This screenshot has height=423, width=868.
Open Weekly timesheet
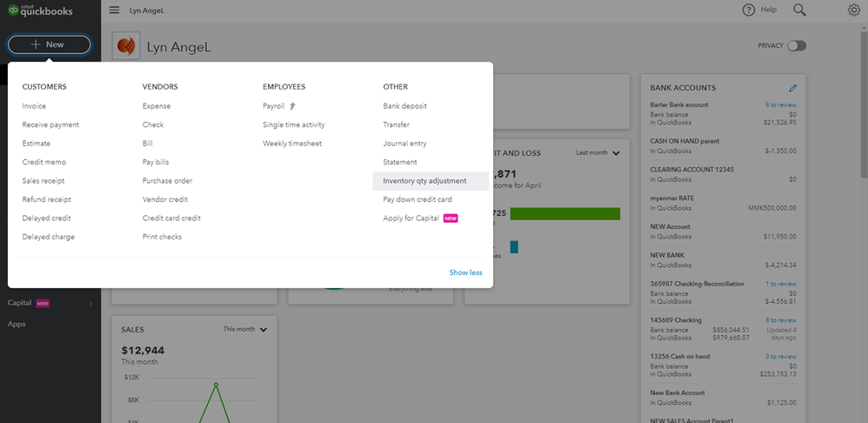pyautogui.click(x=291, y=144)
